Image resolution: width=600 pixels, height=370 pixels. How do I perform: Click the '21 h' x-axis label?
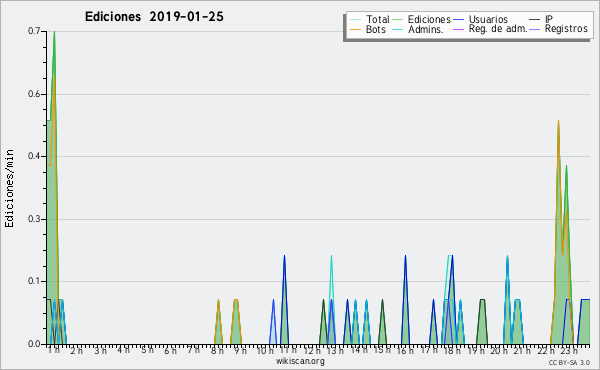pyautogui.click(x=522, y=350)
